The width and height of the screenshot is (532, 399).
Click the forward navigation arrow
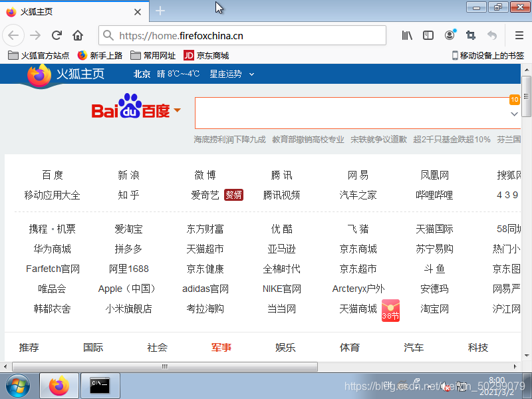(35, 35)
